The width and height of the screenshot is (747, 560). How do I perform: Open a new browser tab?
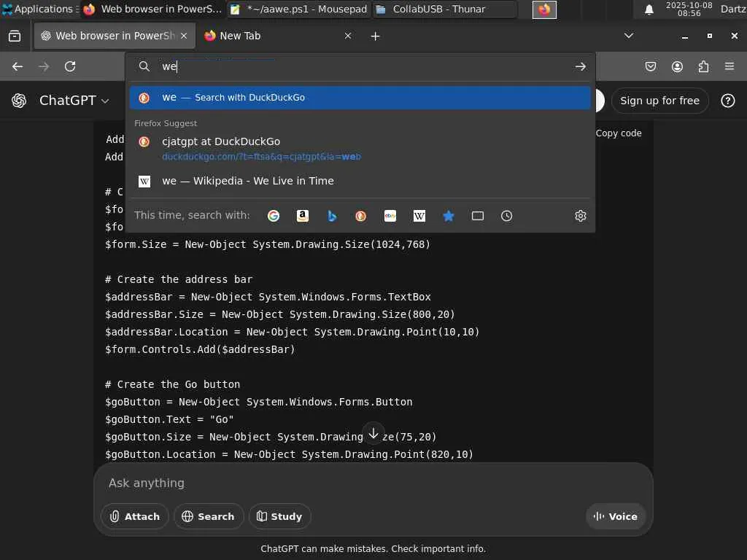click(375, 36)
